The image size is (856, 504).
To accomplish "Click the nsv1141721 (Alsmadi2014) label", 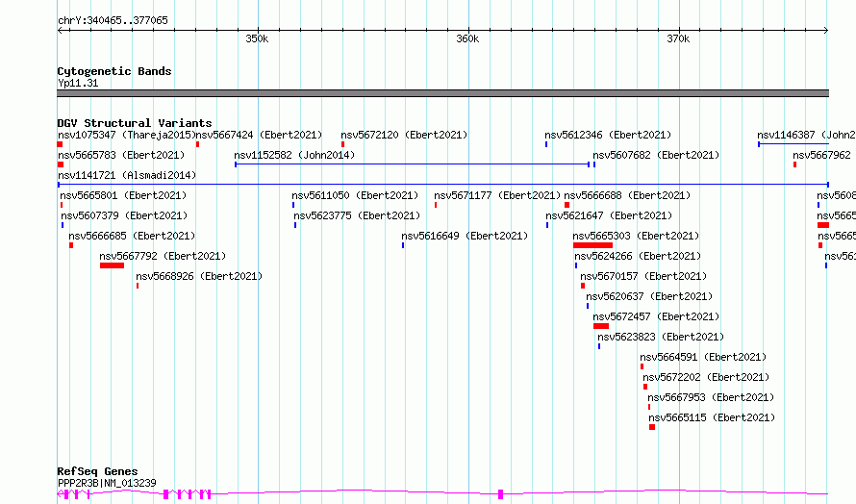I will (x=127, y=175).
